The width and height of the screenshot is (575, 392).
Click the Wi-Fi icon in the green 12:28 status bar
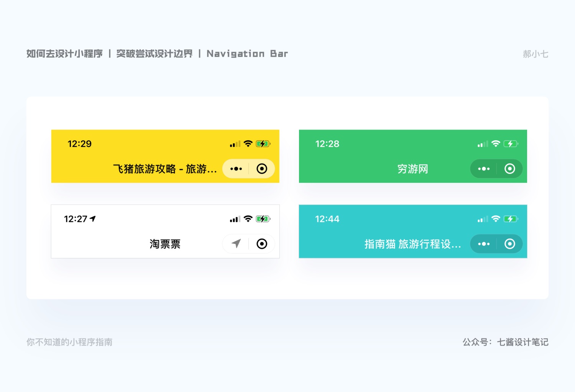(496, 144)
